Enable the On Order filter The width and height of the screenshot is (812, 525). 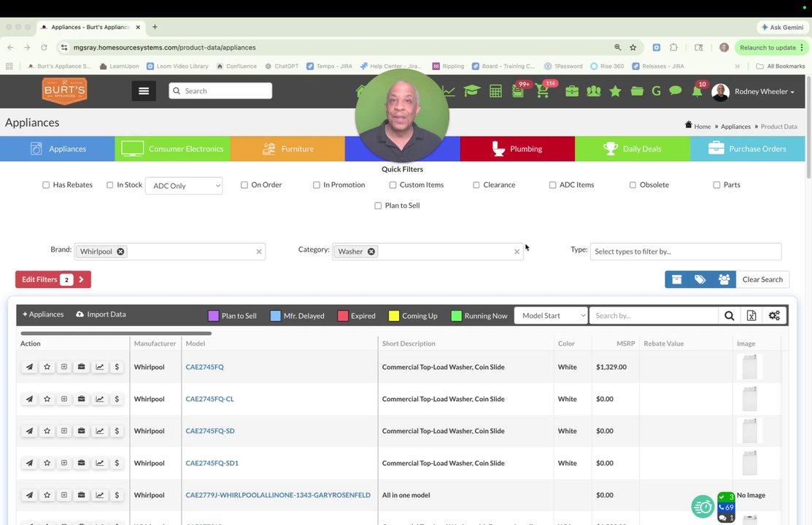click(244, 184)
